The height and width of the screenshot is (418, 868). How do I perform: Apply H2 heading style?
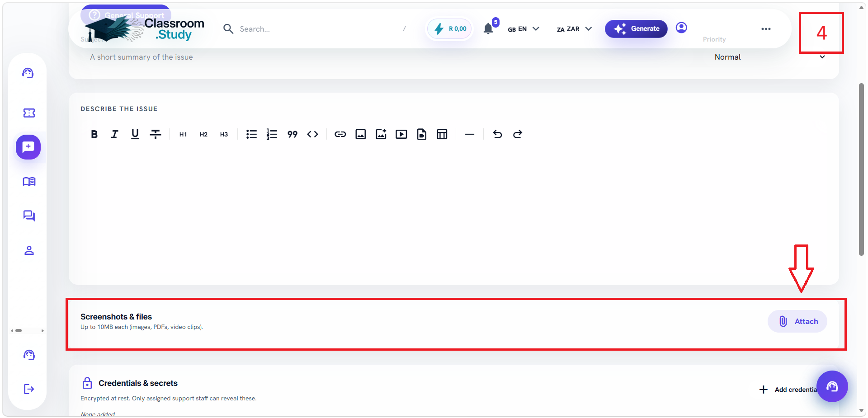tap(203, 134)
